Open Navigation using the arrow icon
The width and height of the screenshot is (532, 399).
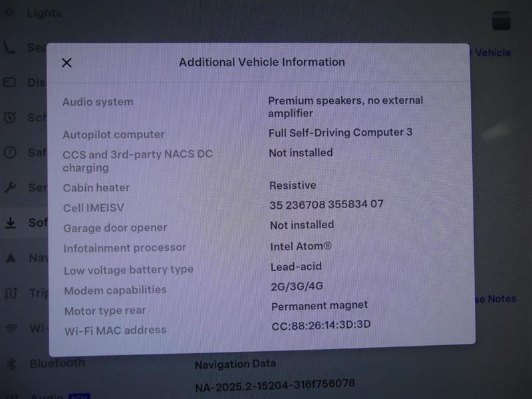9,258
